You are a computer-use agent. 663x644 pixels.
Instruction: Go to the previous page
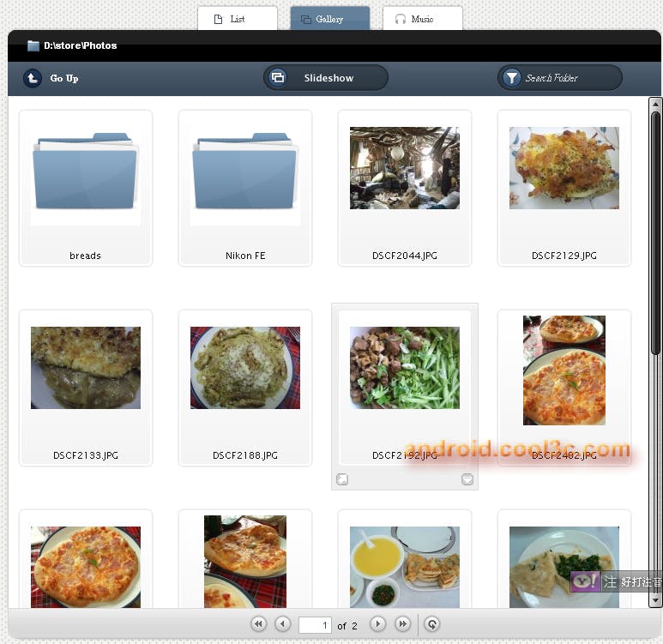(x=282, y=624)
